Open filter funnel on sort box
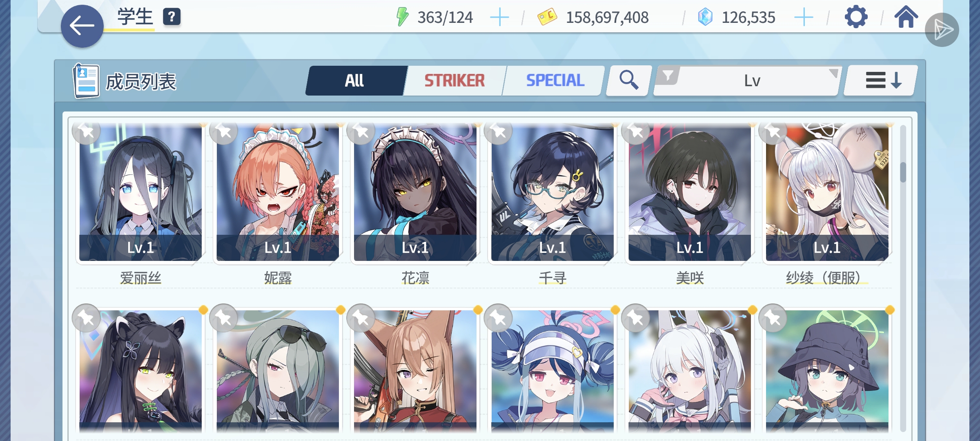 [668, 76]
